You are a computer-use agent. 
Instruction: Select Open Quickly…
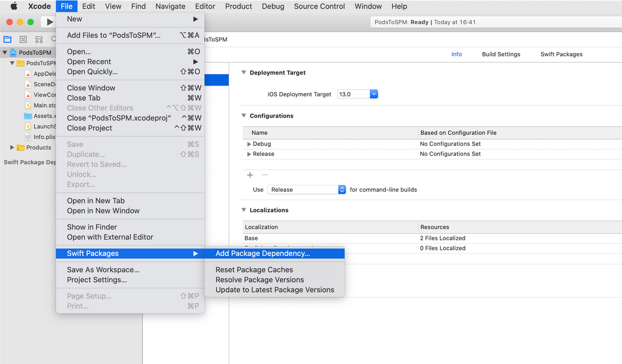pyautogui.click(x=130, y=72)
